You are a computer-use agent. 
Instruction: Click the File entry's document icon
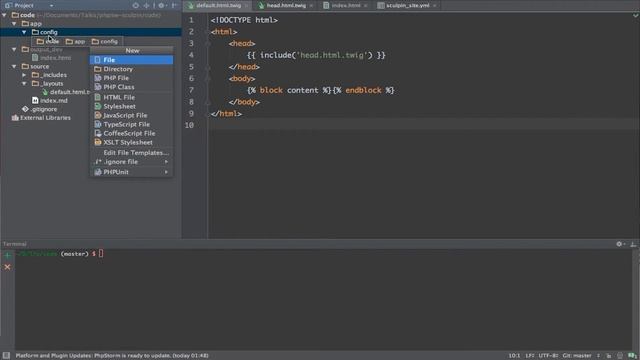coord(98,60)
